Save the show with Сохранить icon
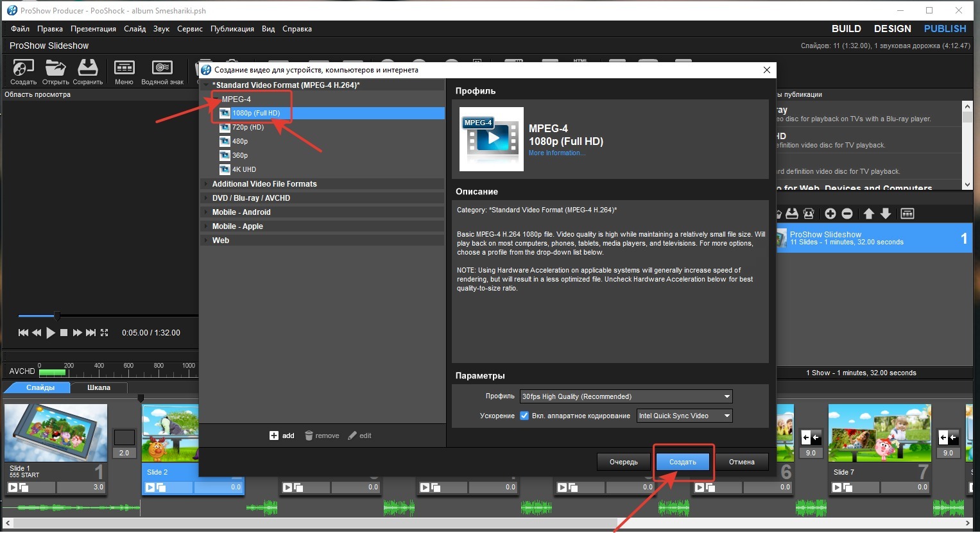980x533 pixels. coord(87,72)
